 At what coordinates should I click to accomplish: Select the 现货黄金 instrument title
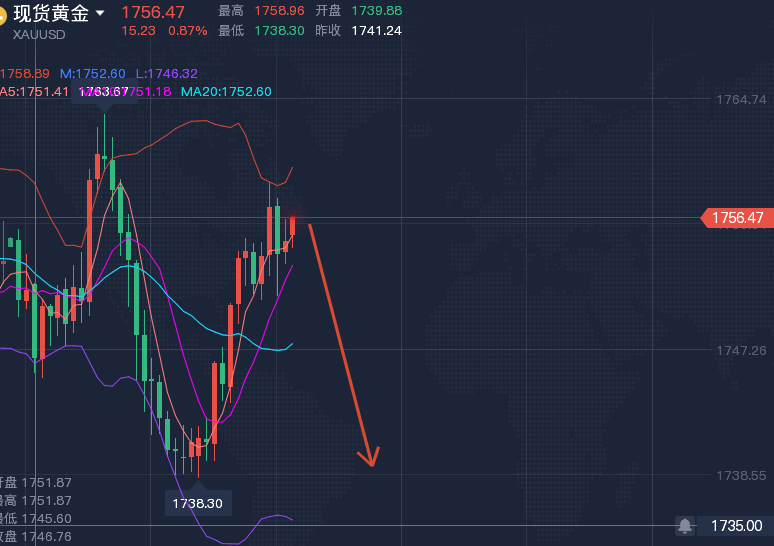point(51,13)
